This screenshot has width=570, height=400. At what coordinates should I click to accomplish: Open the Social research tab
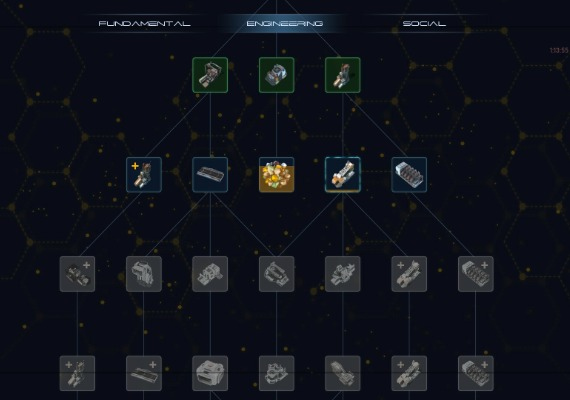(424, 24)
